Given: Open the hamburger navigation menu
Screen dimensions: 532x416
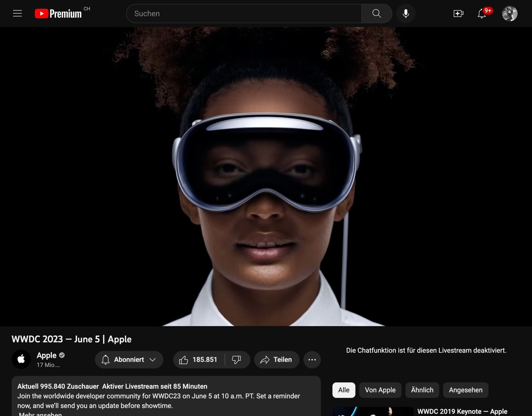Looking at the screenshot, I should pyautogui.click(x=17, y=13).
